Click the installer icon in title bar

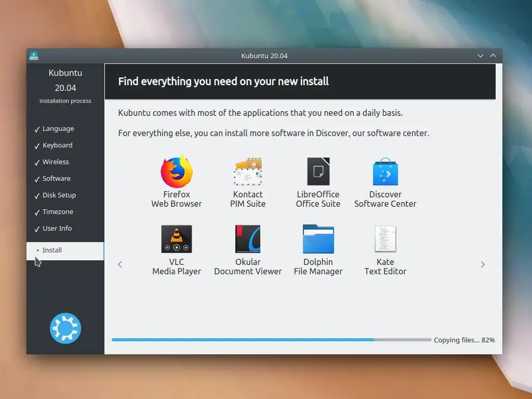tap(34, 56)
